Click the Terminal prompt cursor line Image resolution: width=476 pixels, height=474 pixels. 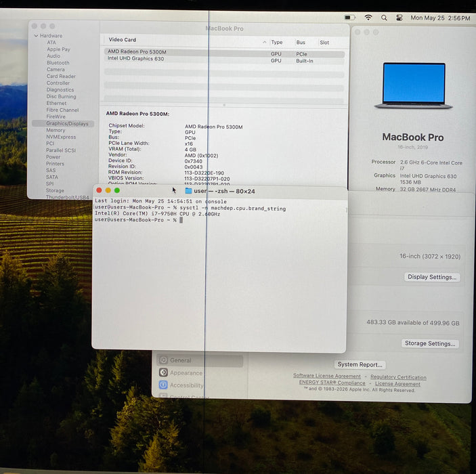pyautogui.click(x=138, y=220)
